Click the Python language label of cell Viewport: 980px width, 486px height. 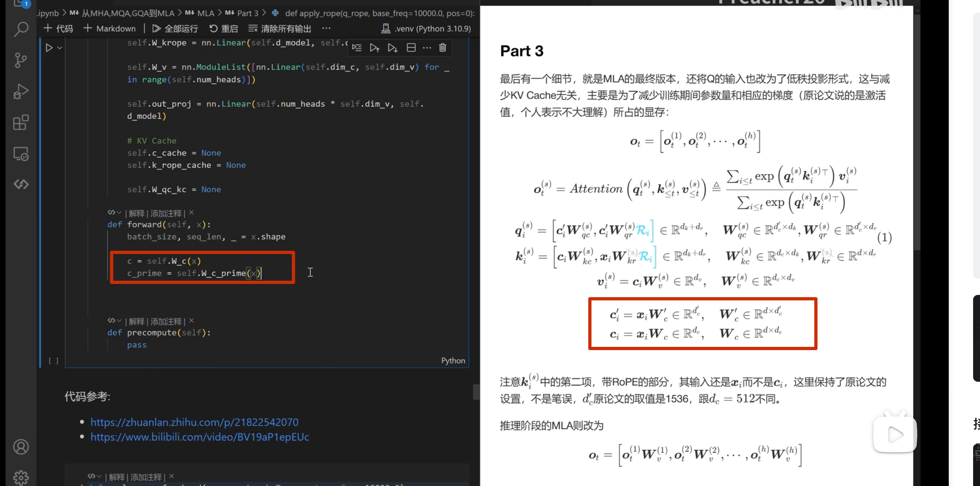[453, 360]
